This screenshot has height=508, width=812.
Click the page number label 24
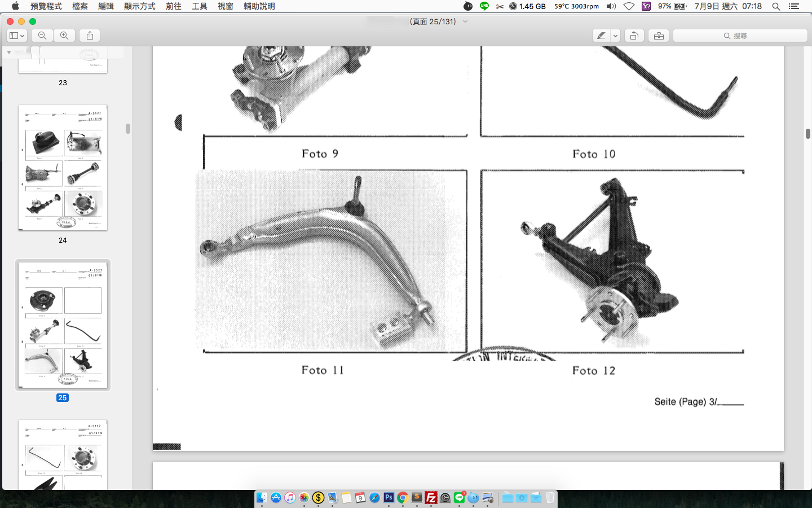63,240
